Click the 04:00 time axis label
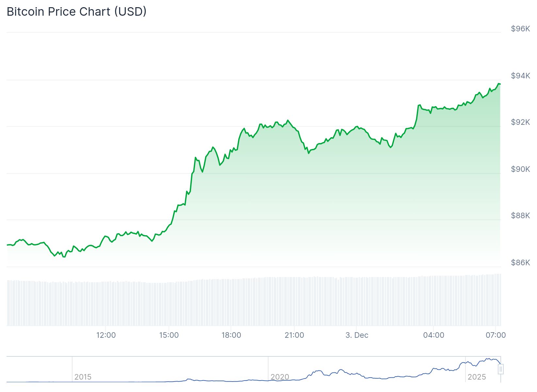The height and width of the screenshot is (392, 537). [x=433, y=335]
